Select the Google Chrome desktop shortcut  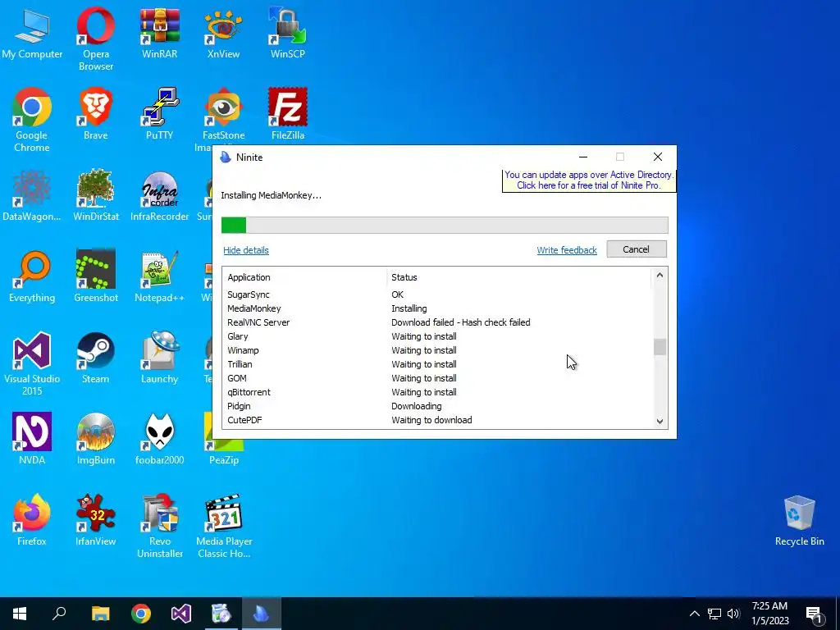click(32, 120)
